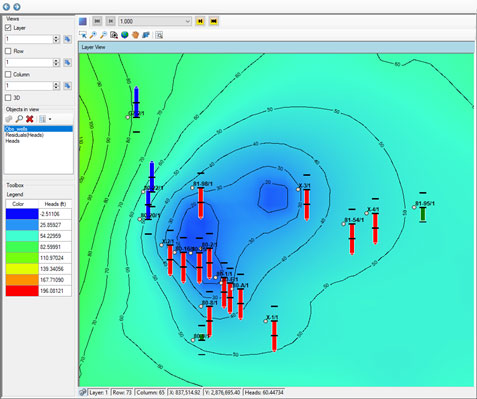Screen dimensions: 477x399
Task: Click the zoom window icon after separator
Action: tap(159, 35)
